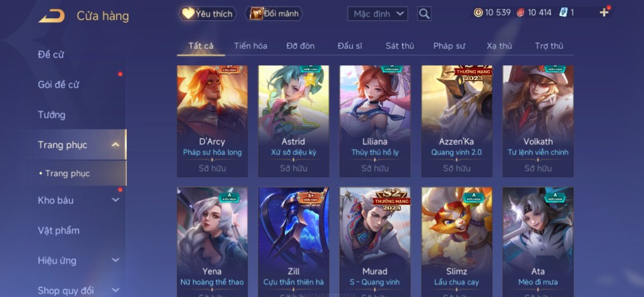Switch to the Pháp sư tab
644x297 pixels.
click(x=449, y=46)
